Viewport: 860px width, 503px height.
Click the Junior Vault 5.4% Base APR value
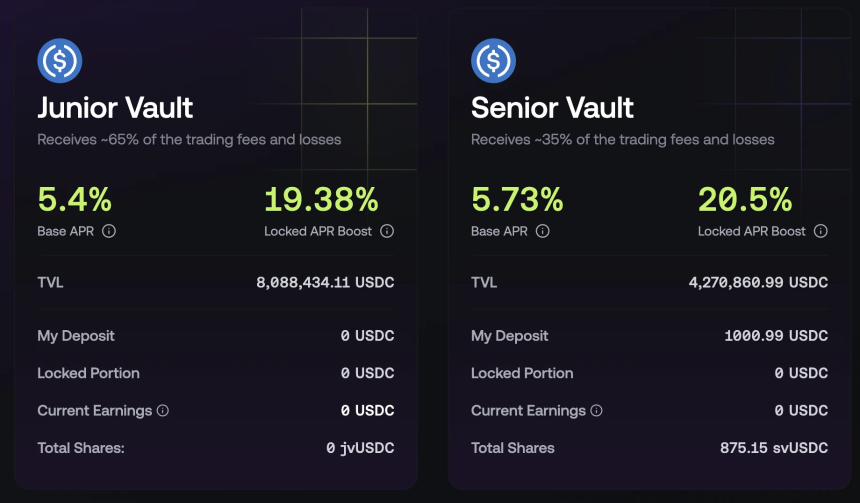[74, 200]
